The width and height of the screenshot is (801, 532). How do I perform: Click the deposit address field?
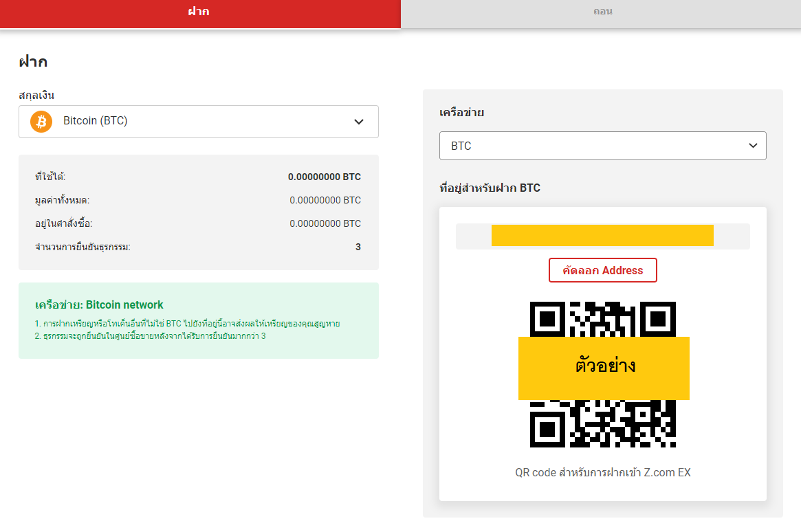click(x=603, y=236)
